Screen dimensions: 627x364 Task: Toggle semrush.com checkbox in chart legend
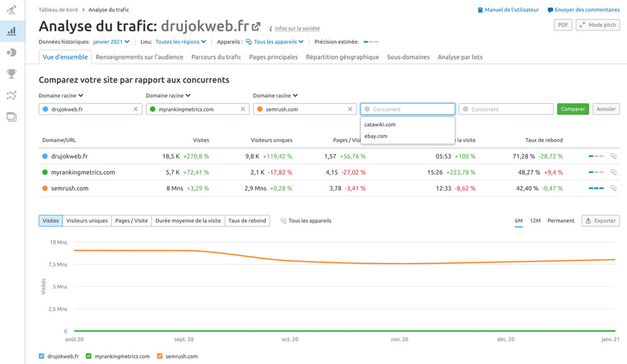coord(159,356)
